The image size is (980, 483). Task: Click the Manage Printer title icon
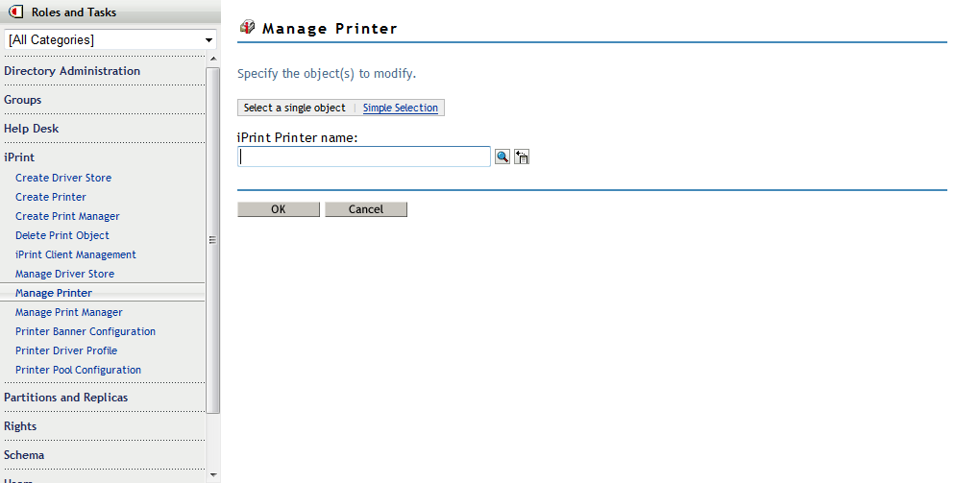(248, 27)
